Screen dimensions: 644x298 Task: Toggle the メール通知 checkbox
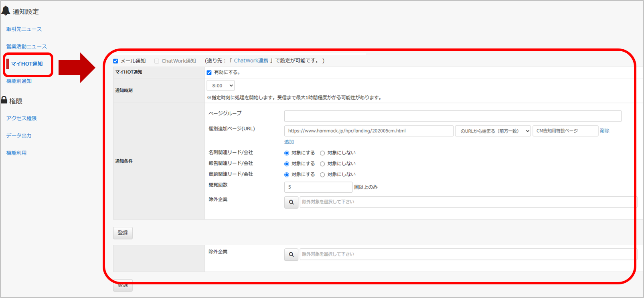click(x=115, y=61)
